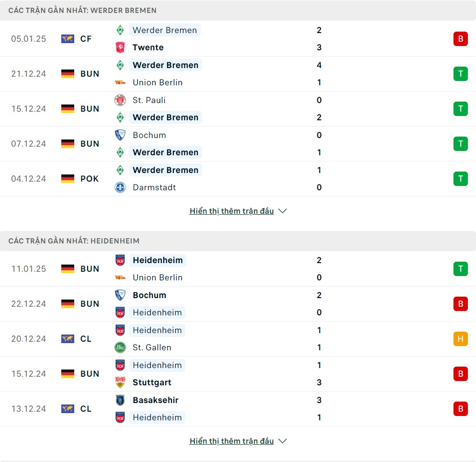Viewport: 476px width, 462px height.
Task: Click the world flag icon beside CF
Action: 68,39
